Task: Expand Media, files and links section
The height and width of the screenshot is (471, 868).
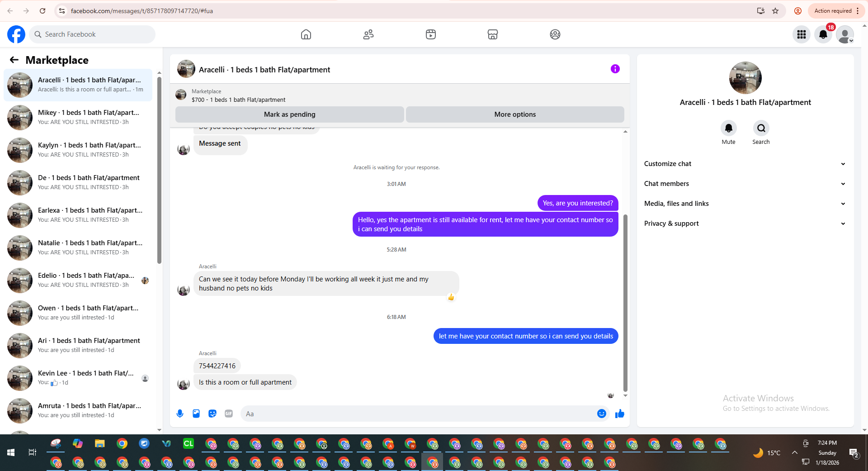Action: 745,204
